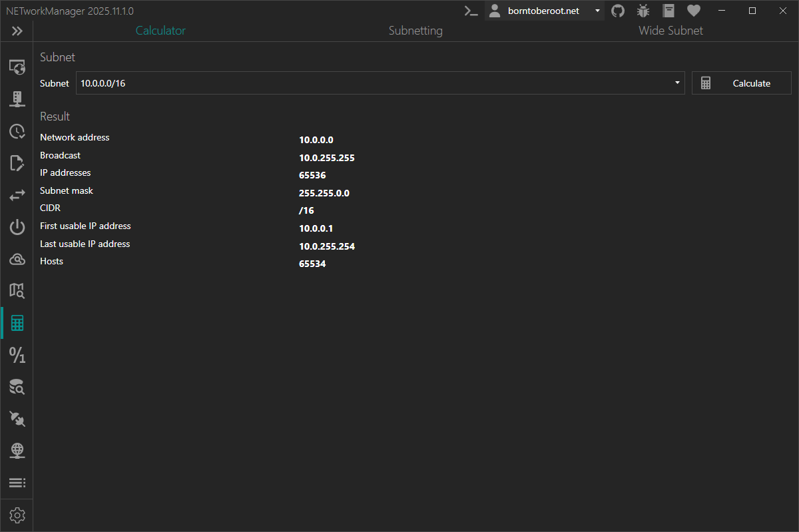Click the heart sponsor icon
Screen dimensions: 799x532
point(693,11)
